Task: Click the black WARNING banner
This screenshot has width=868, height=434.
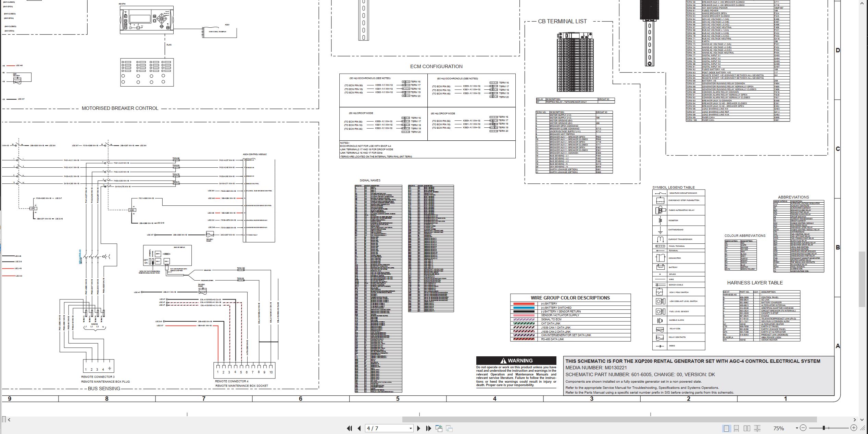Action: pos(516,360)
